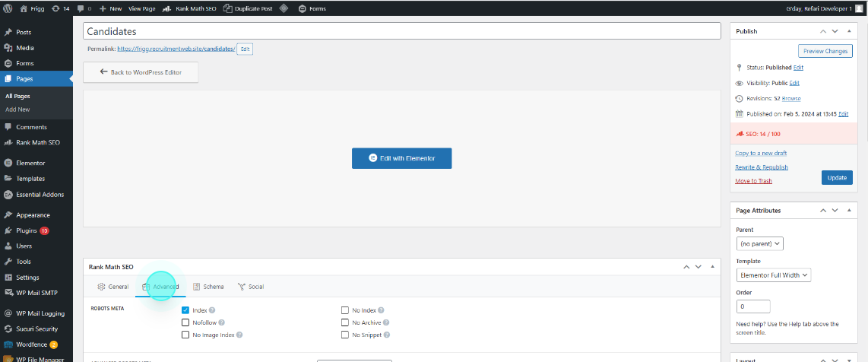Viewport: 868px width, 362px height.
Task: Click the diamond icon in admin bar
Action: 284,8
